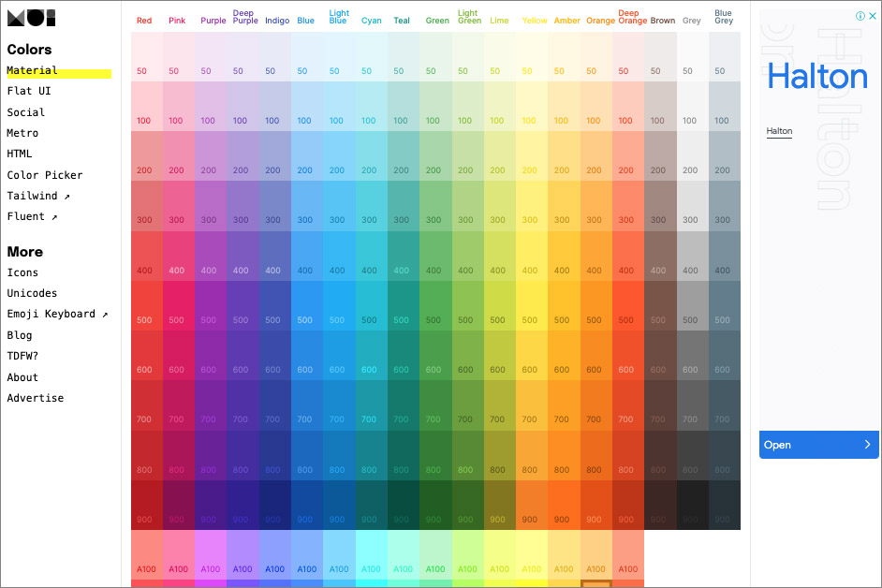Go to the Color Picker page
The image size is (882, 588).
pos(44,175)
